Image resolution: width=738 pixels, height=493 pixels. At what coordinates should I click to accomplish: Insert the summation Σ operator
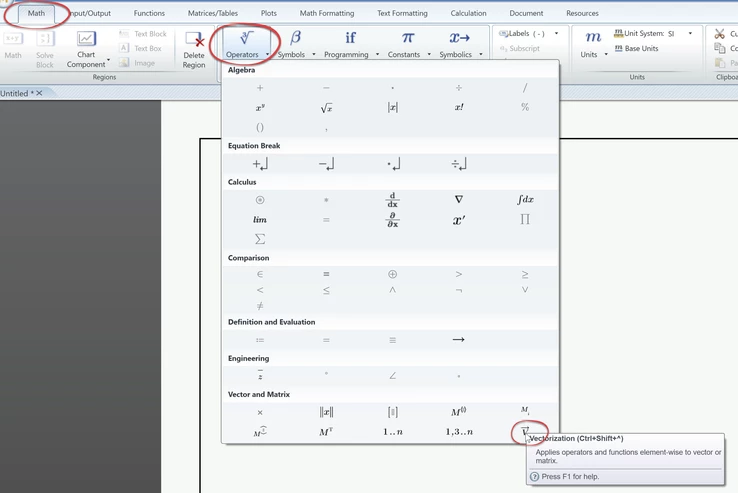pos(260,239)
